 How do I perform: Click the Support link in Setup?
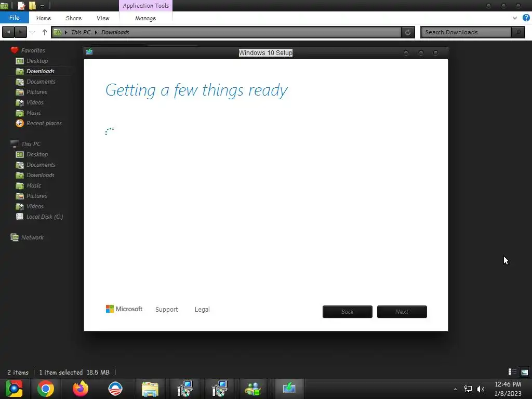(167, 310)
